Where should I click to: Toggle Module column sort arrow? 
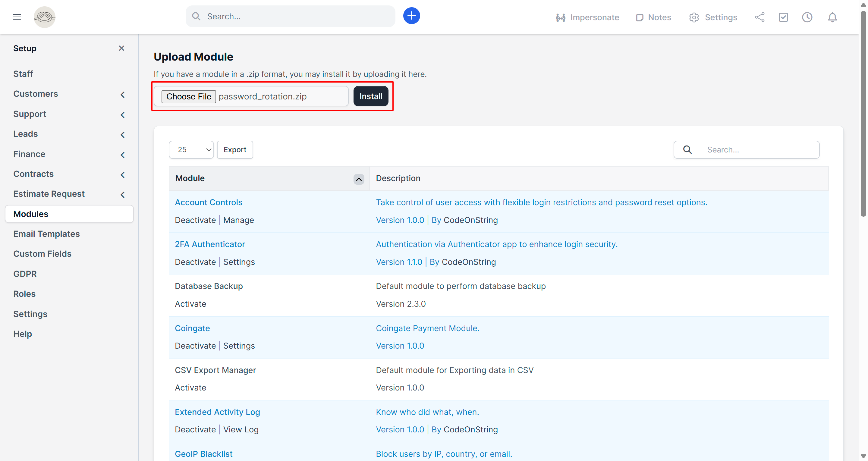tap(359, 179)
